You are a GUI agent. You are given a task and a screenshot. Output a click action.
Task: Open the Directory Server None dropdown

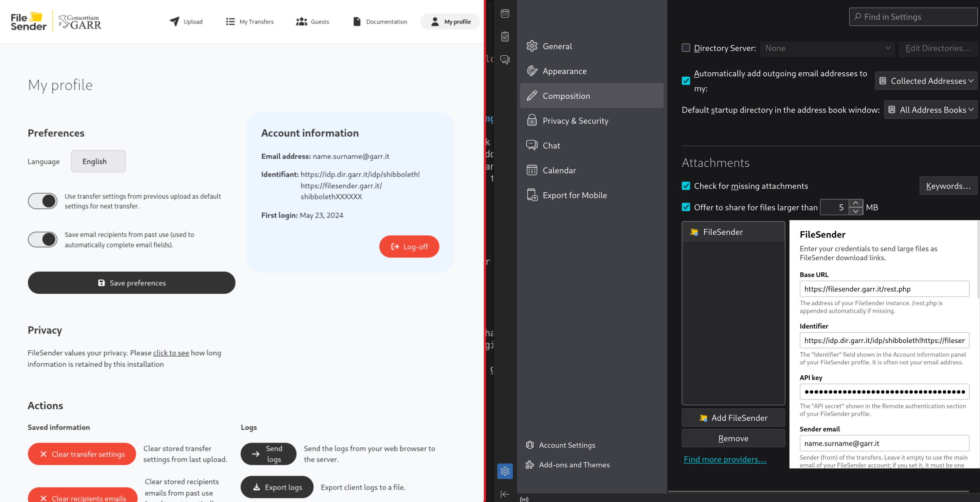coord(827,48)
